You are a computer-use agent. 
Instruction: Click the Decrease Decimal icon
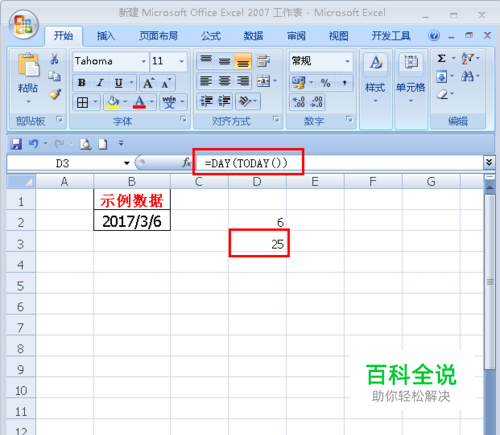(x=316, y=102)
